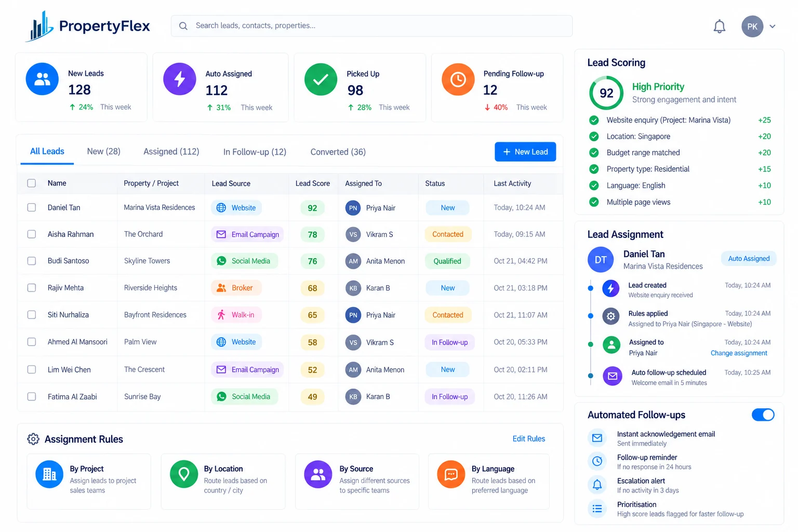Click the Escalation alert bell icon

tap(597, 485)
